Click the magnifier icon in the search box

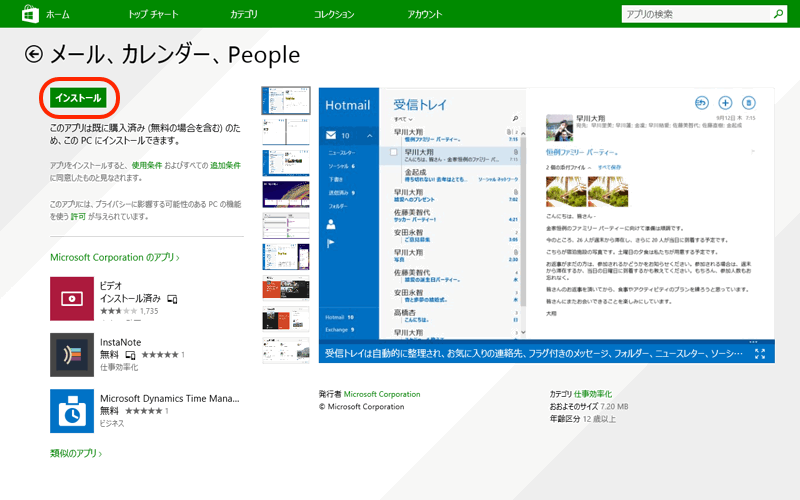coord(777,14)
